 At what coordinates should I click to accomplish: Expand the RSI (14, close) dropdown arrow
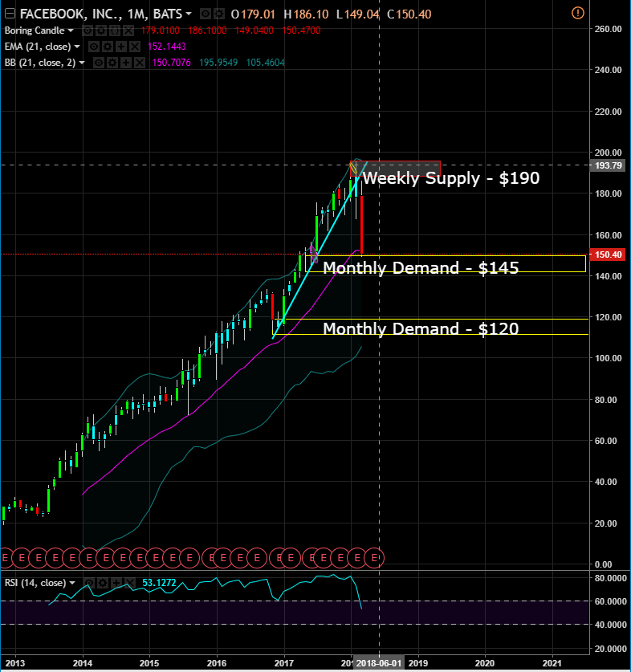point(72,583)
